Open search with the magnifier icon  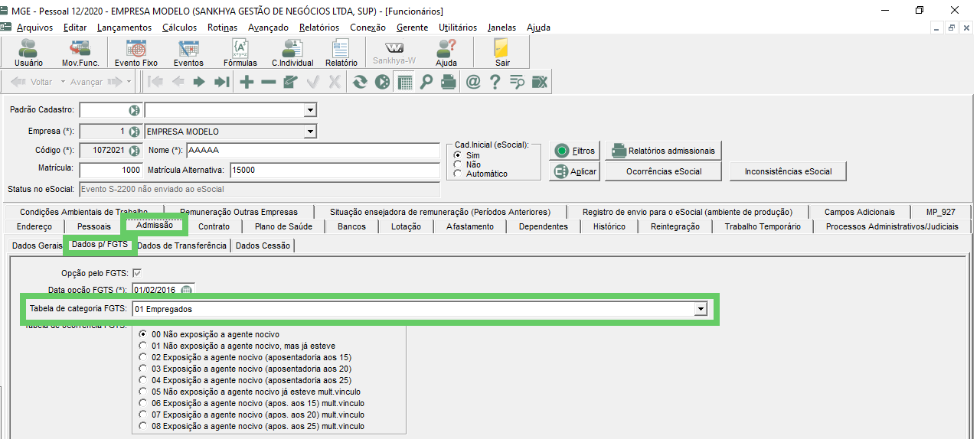coord(426,82)
